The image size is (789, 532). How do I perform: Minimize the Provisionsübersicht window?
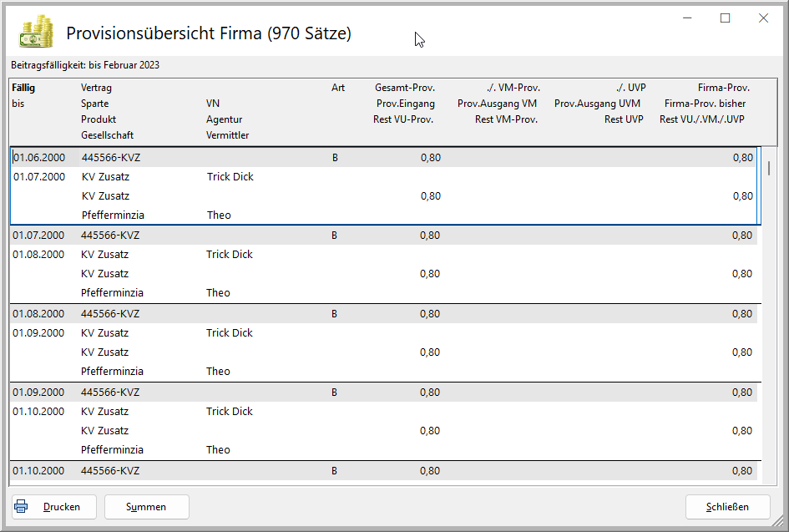point(686,18)
